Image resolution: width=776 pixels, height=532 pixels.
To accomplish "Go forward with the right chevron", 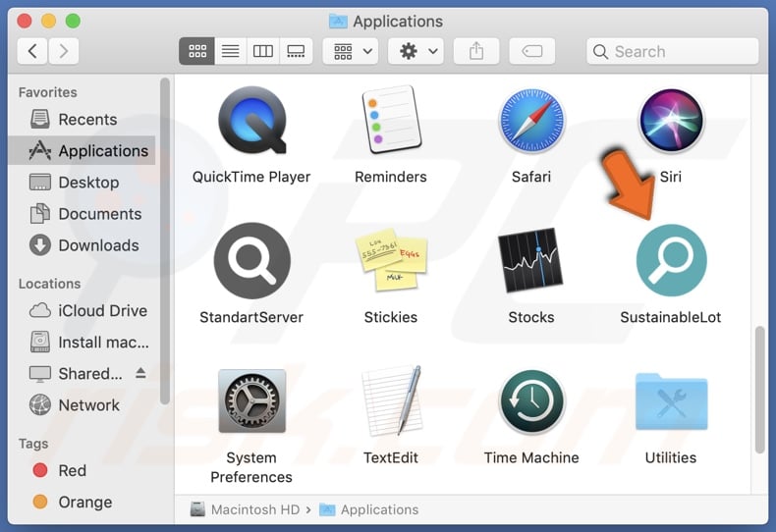I will click(63, 51).
